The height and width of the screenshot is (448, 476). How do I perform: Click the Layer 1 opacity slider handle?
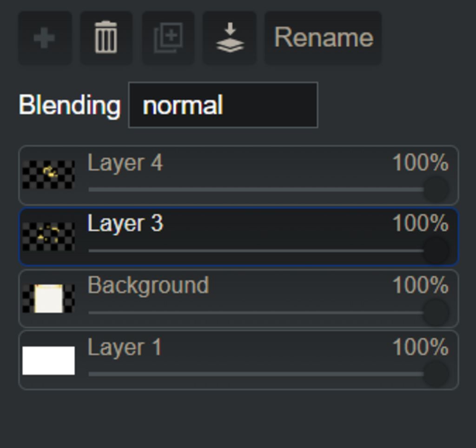[x=436, y=374]
